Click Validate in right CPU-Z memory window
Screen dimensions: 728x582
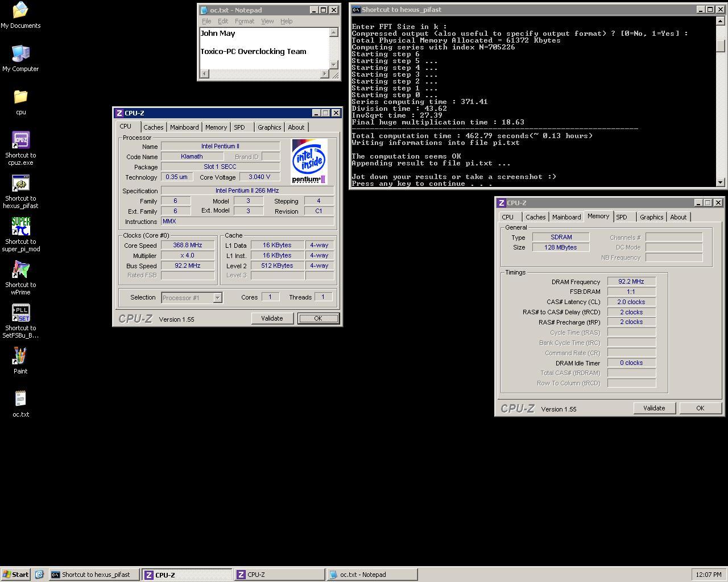654,408
